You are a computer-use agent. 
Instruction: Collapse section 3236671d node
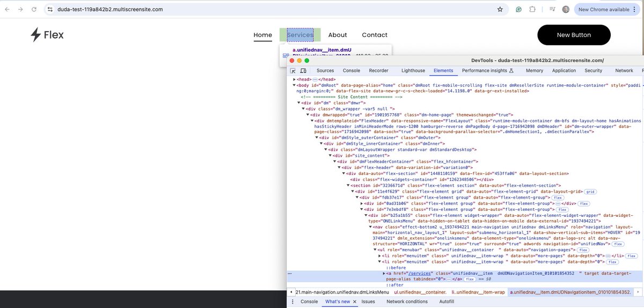click(x=348, y=185)
